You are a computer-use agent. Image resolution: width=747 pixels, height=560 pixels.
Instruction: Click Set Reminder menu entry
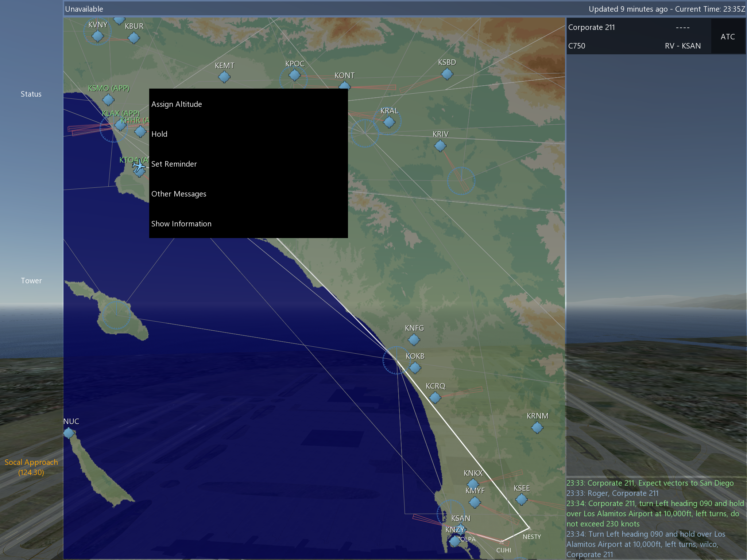(174, 164)
